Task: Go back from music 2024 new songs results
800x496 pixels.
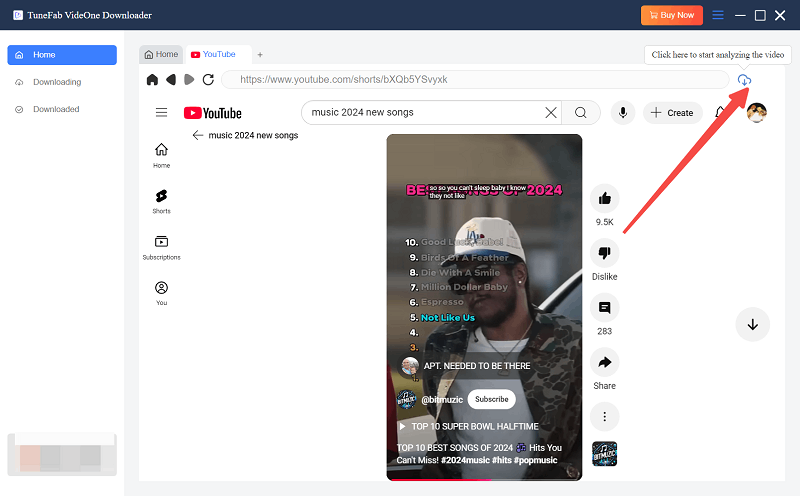Action: [x=197, y=135]
